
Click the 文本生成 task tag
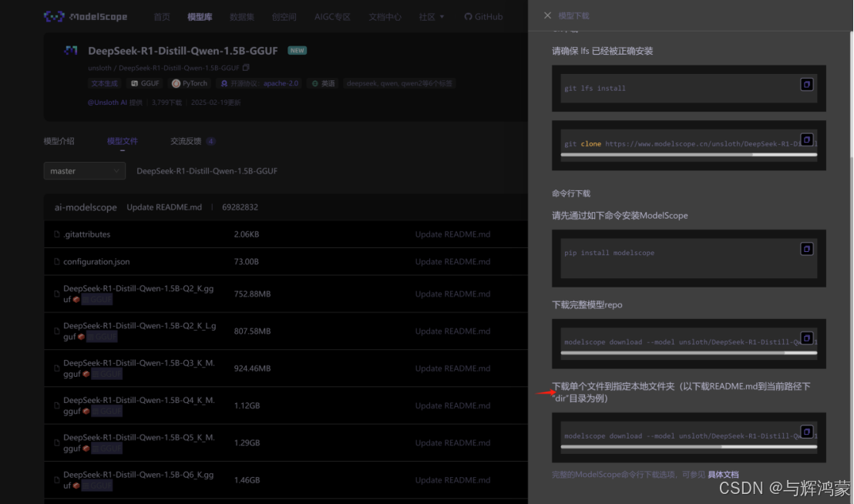click(104, 83)
